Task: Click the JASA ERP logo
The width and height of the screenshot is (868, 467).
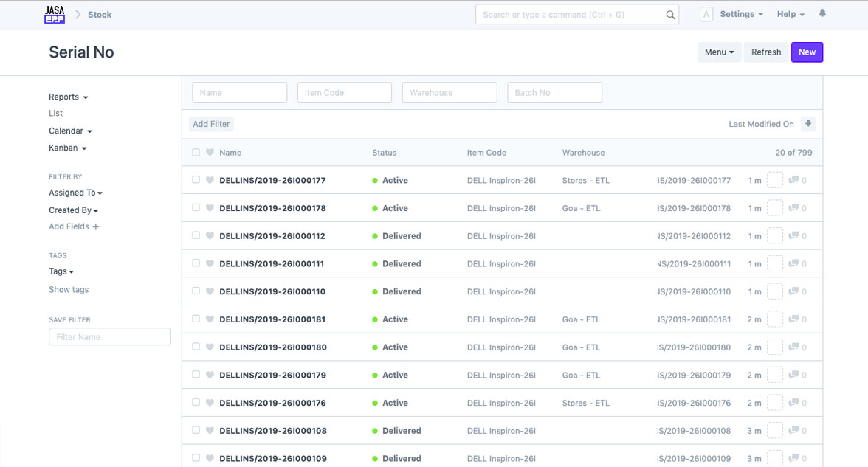Action: [55, 15]
